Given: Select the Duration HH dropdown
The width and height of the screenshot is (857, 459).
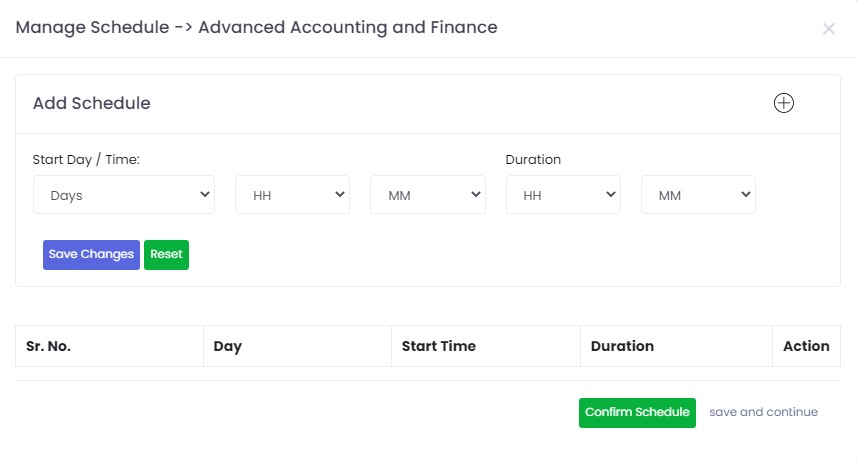Looking at the screenshot, I should click(x=563, y=195).
